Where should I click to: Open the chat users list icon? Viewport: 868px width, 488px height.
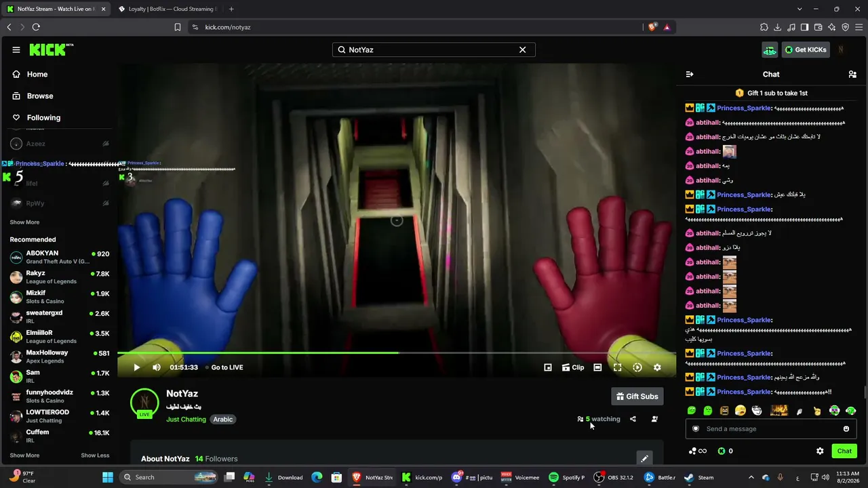click(x=852, y=75)
